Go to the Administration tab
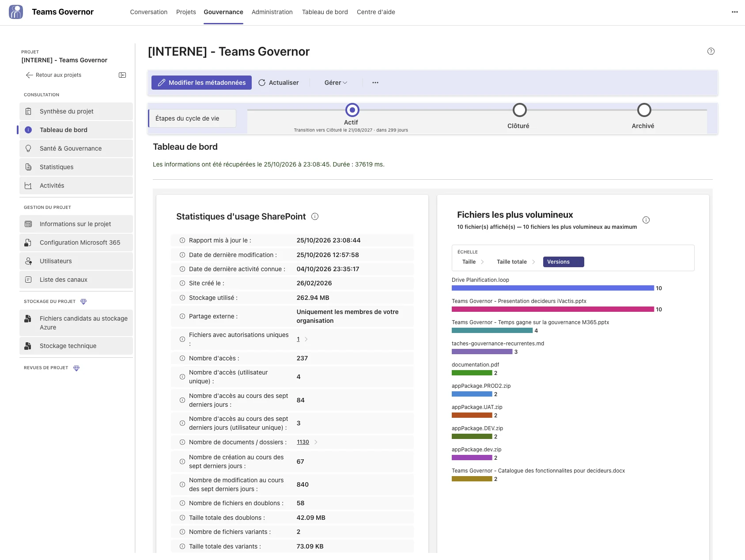This screenshot has height=560, width=745. coord(272,12)
